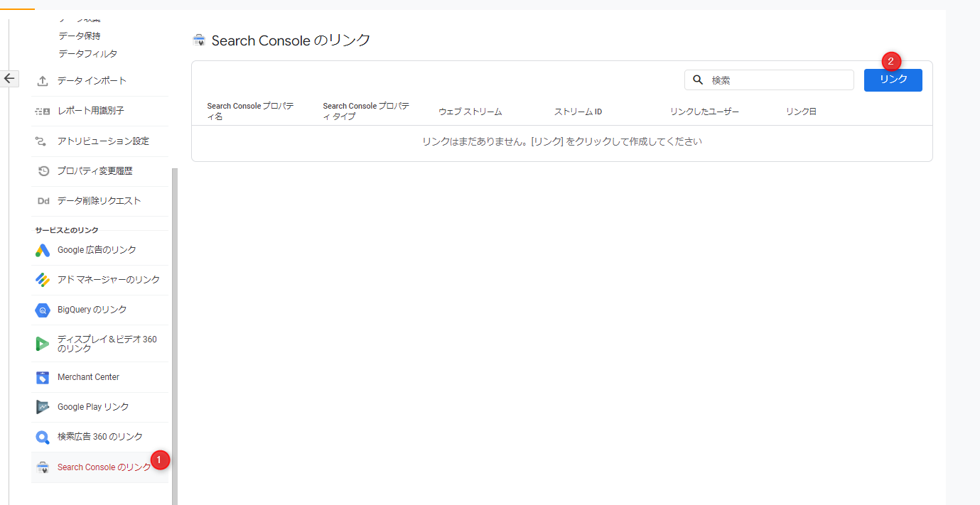Click the Merchant Center icon

[43, 377]
